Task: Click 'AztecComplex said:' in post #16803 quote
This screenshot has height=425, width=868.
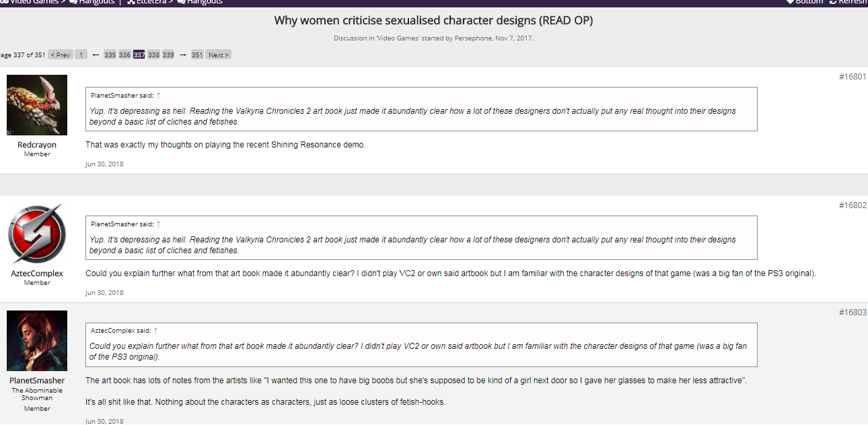Action: tap(121, 331)
